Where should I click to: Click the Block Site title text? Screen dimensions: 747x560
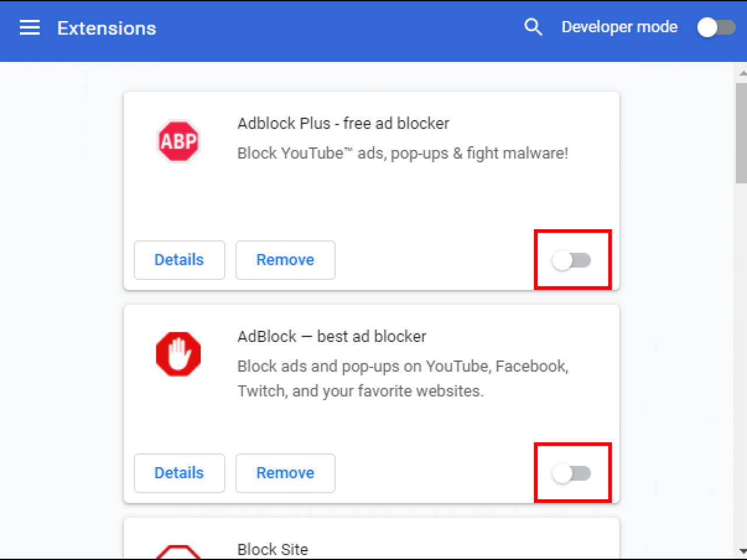tap(273, 549)
